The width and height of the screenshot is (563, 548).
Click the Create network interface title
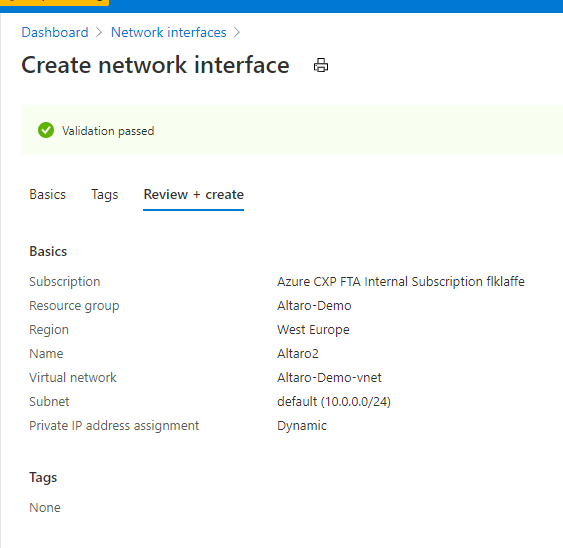(x=155, y=65)
